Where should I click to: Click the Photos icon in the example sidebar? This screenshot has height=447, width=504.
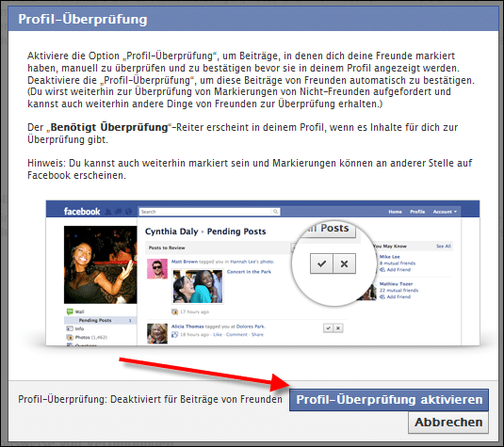(70, 337)
